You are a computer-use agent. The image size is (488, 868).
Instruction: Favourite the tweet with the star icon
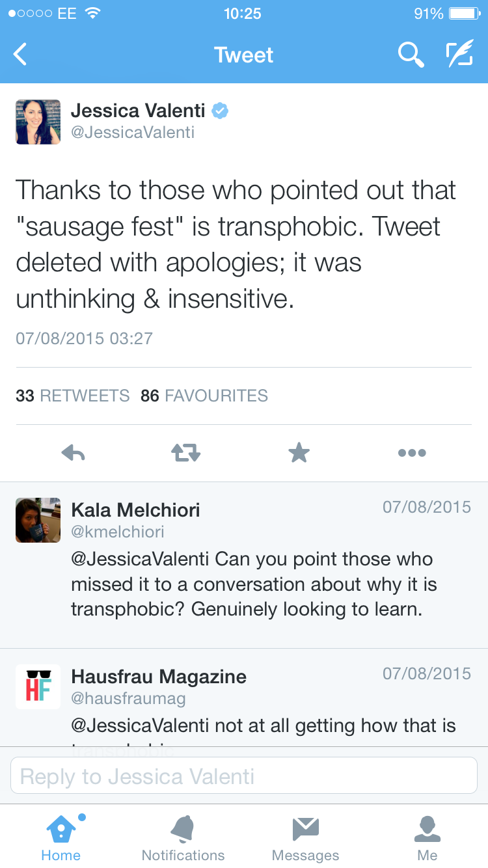click(299, 453)
